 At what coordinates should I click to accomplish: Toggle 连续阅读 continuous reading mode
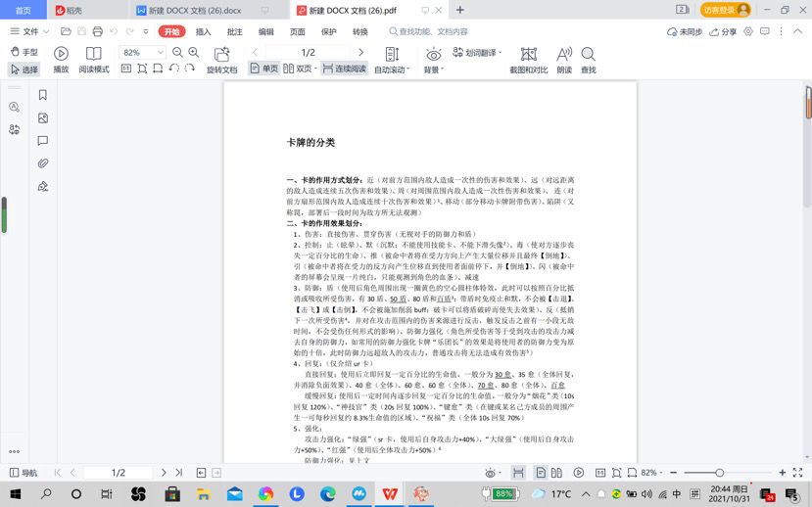[x=345, y=69]
